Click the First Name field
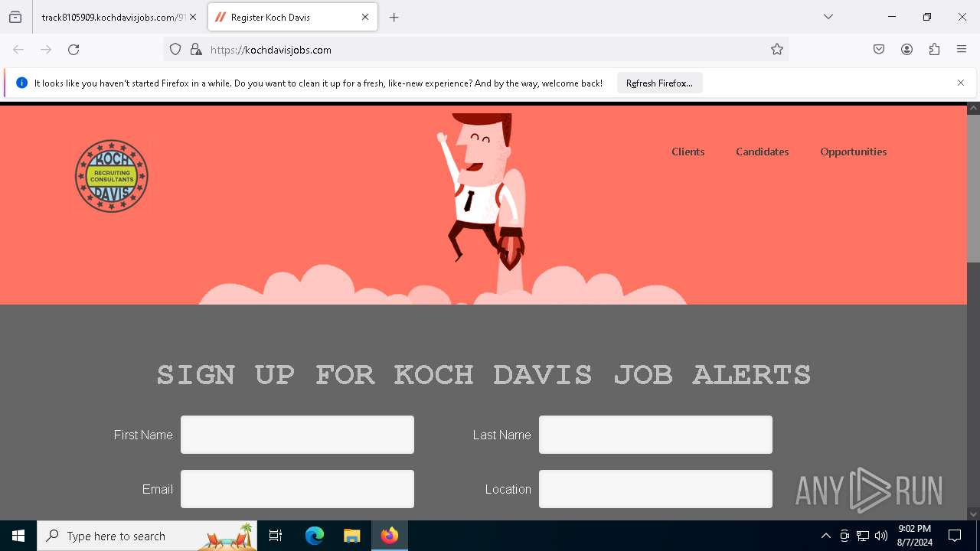This screenshot has height=551, width=980. point(297,435)
